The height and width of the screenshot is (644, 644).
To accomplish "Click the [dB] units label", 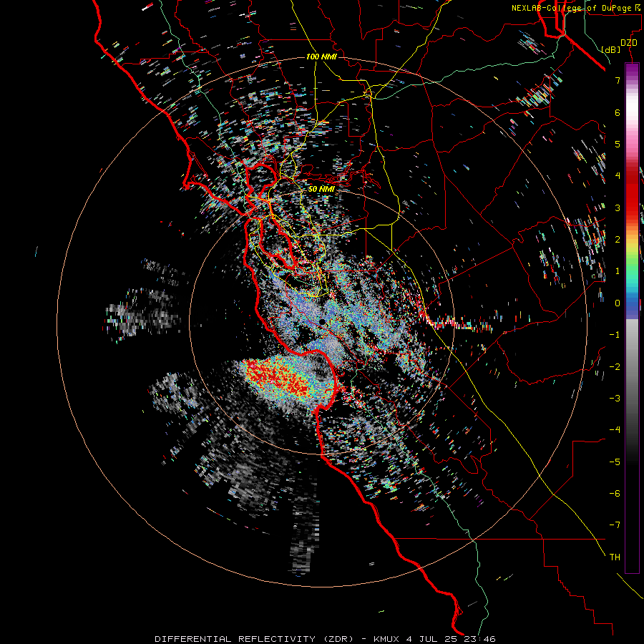I will (611, 49).
